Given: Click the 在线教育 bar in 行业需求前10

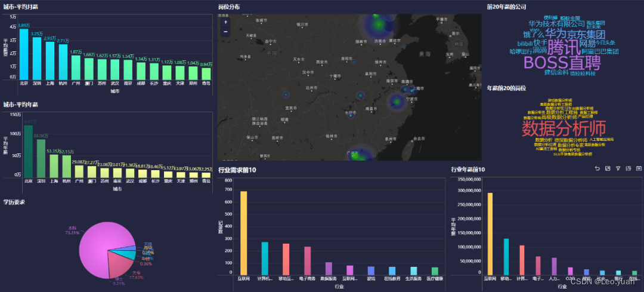Looking at the screenshot, I should 392,271.
